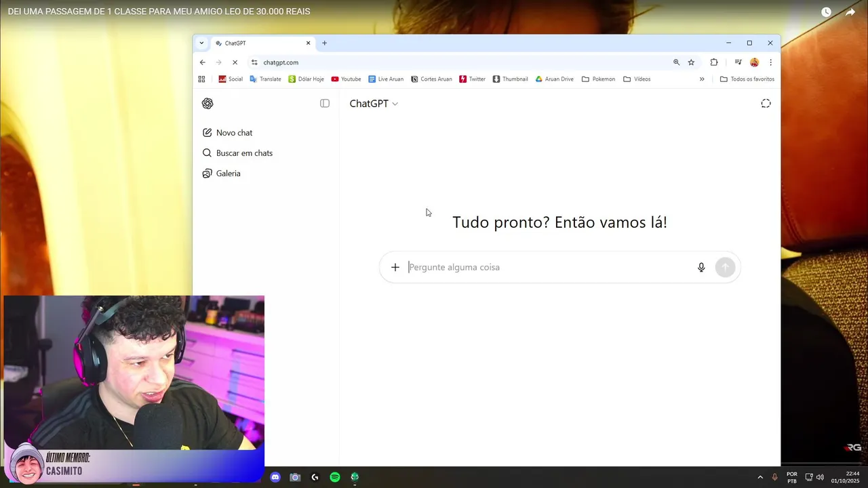Go forward in browser history

[x=218, y=62]
